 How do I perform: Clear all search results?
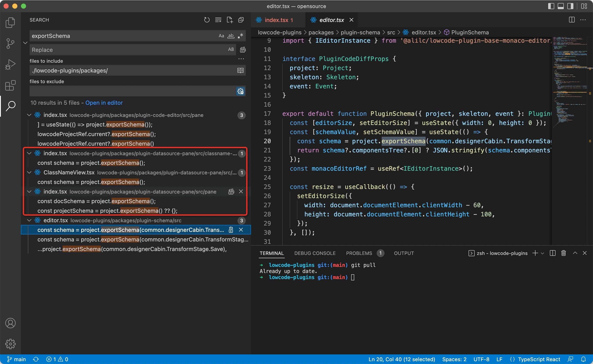tap(218, 20)
